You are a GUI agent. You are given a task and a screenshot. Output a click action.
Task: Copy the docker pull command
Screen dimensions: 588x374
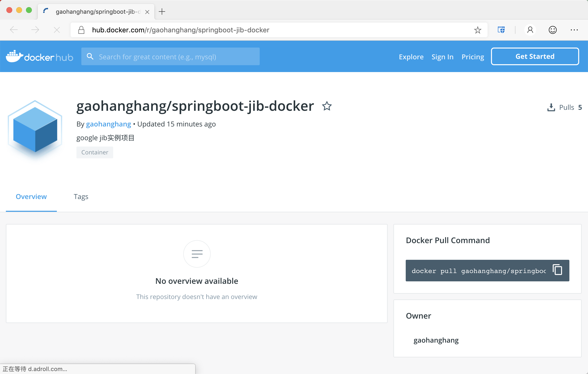(x=557, y=270)
